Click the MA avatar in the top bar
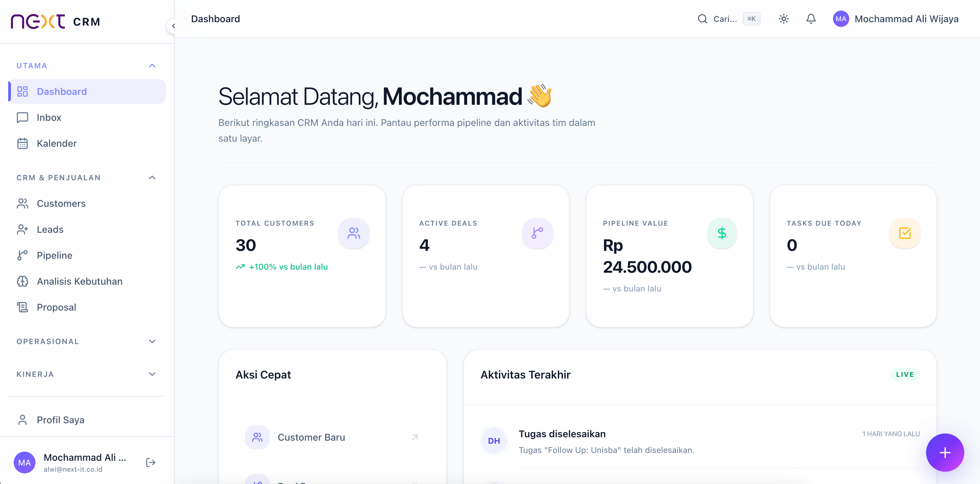Image resolution: width=980 pixels, height=484 pixels. click(x=841, y=19)
